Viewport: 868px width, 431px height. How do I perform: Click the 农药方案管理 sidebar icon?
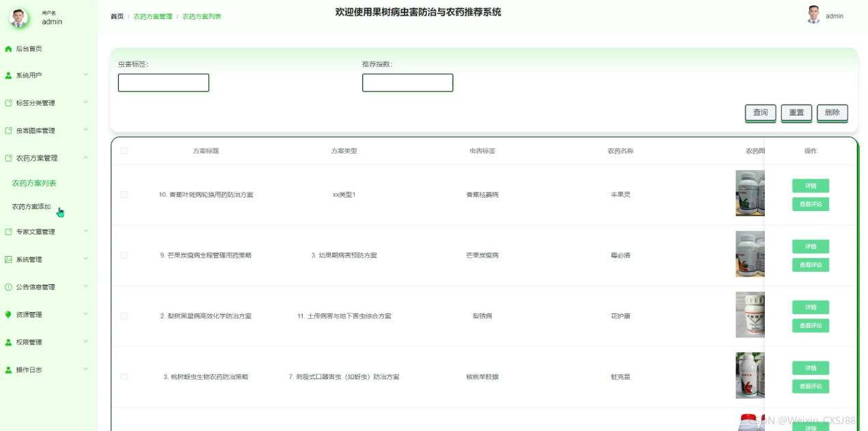[8, 158]
